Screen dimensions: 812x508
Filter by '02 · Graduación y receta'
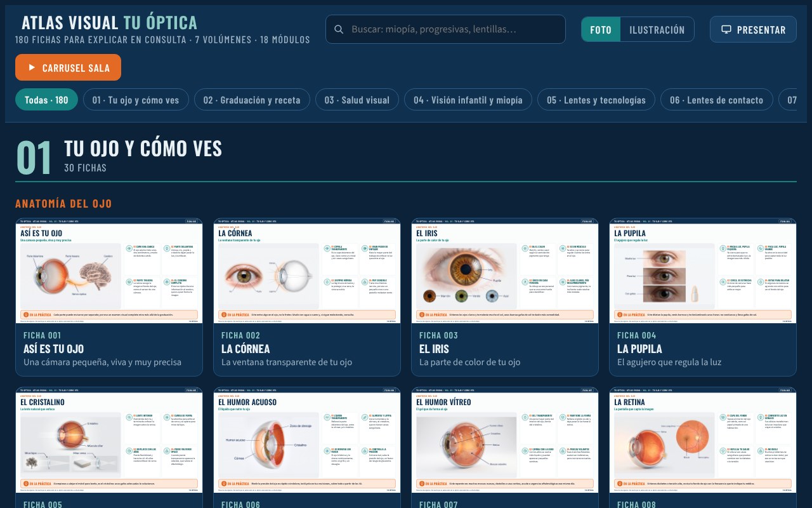pyautogui.click(x=252, y=100)
